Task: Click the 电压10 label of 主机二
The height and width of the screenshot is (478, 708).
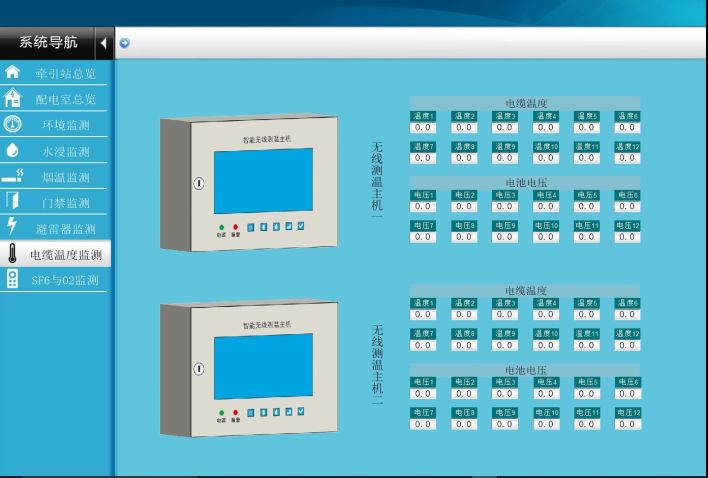Action: 545,413
